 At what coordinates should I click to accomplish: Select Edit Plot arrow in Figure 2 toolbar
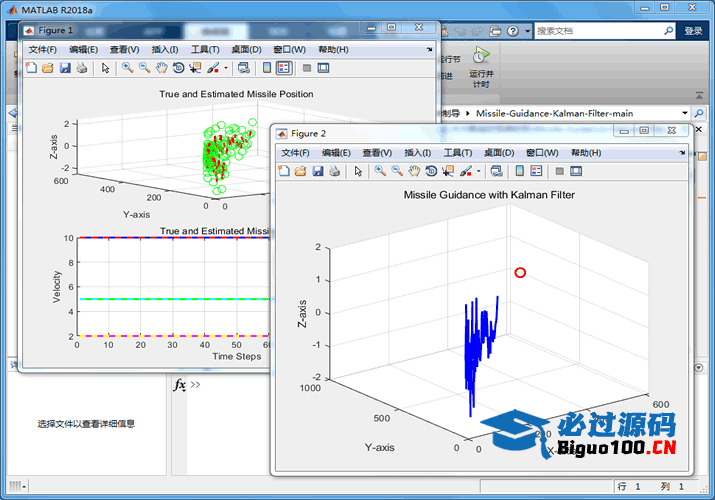click(x=358, y=171)
